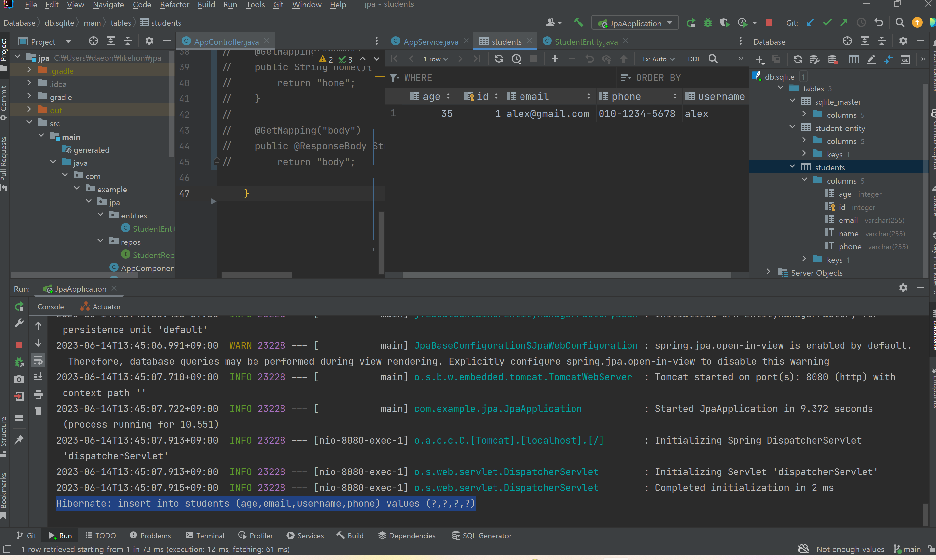This screenshot has height=560, width=936.
Task: Reload the students table data
Action: point(499,59)
